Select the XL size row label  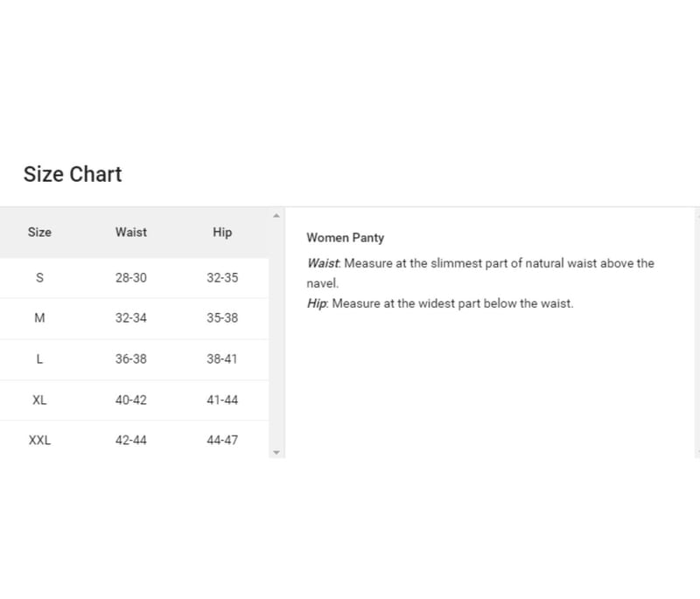pyautogui.click(x=39, y=400)
